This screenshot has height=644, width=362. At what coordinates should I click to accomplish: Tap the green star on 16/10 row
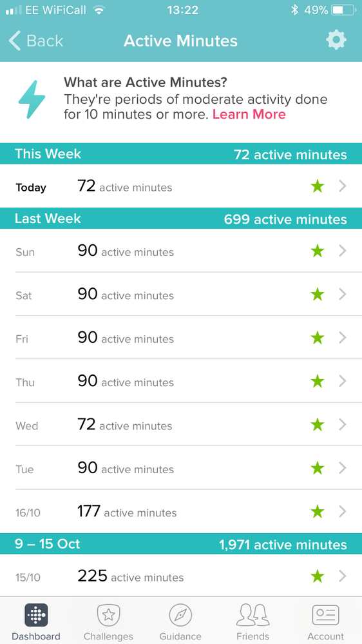coord(318,511)
